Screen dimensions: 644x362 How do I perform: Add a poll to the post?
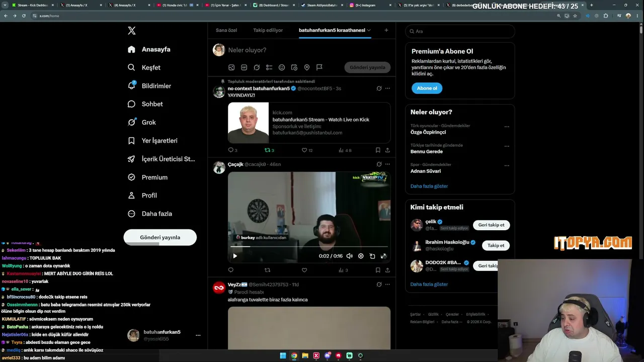(269, 67)
